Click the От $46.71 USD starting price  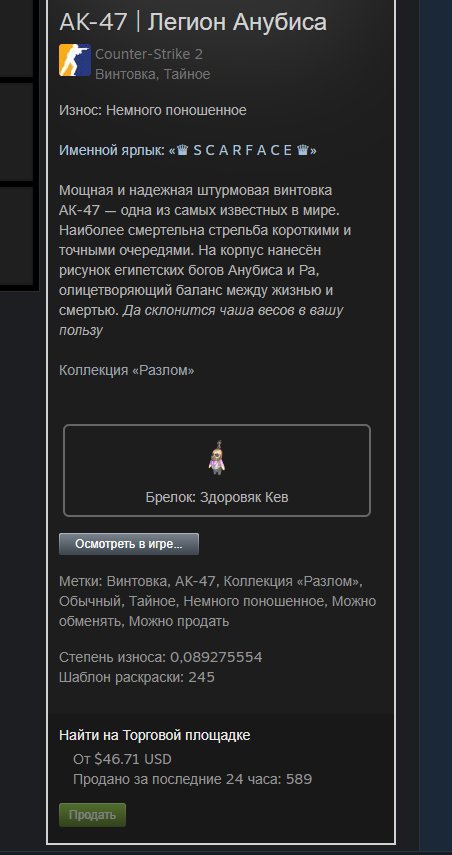click(x=122, y=759)
